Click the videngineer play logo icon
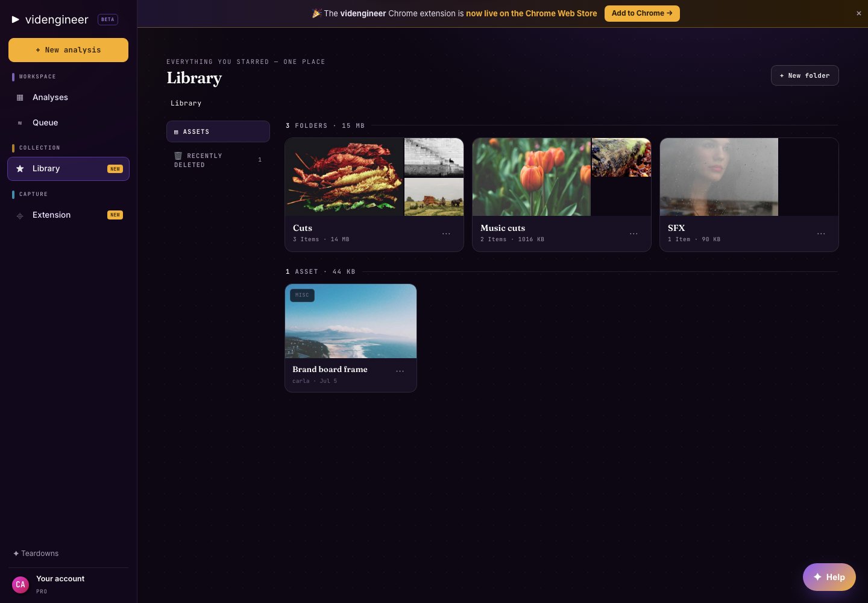Viewport: 868px width, 603px height. pyautogui.click(x=16, y=19)
